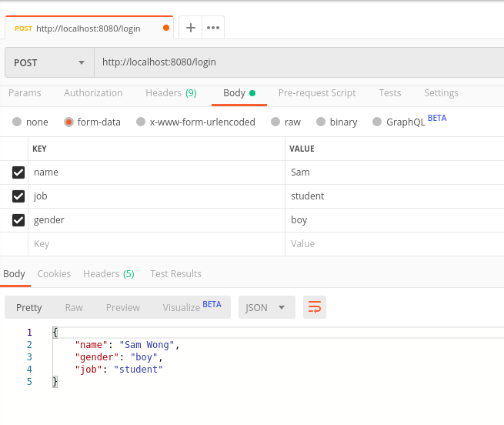Click the "job" key in response JSON

tap(88, 370)
